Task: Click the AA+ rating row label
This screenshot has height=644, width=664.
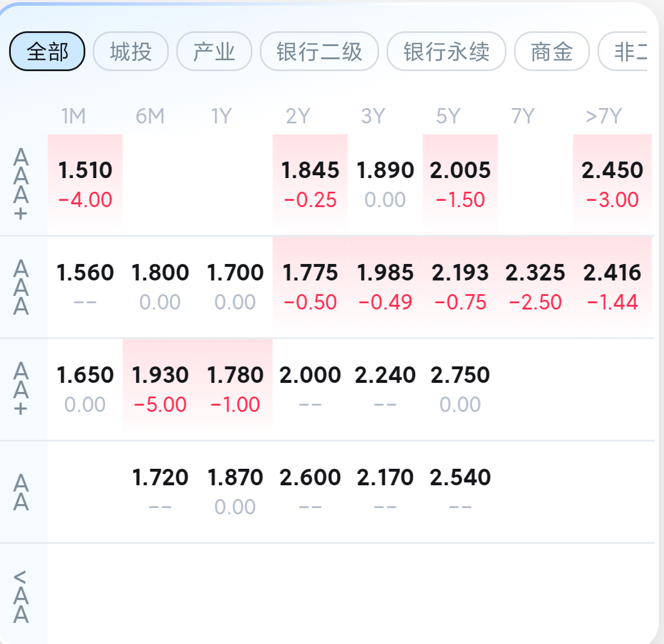Action: (x=21, y=389)
